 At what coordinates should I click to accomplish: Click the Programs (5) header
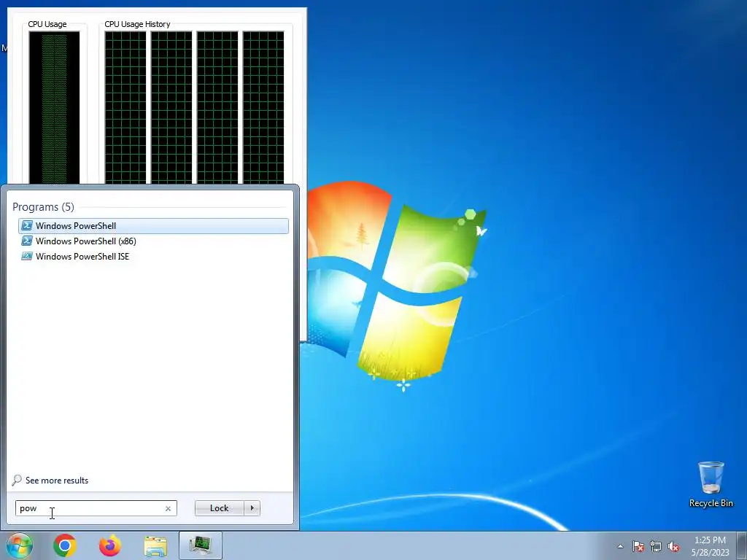point(43,206)
